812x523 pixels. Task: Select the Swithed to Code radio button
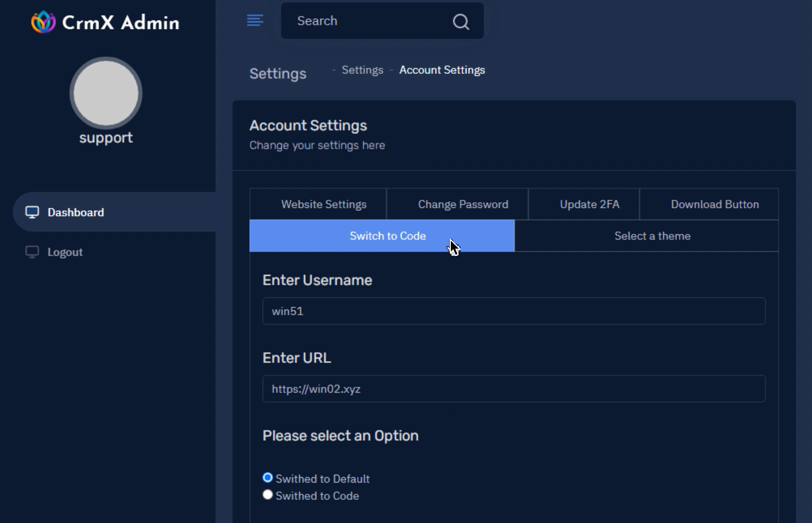[268, 494]
